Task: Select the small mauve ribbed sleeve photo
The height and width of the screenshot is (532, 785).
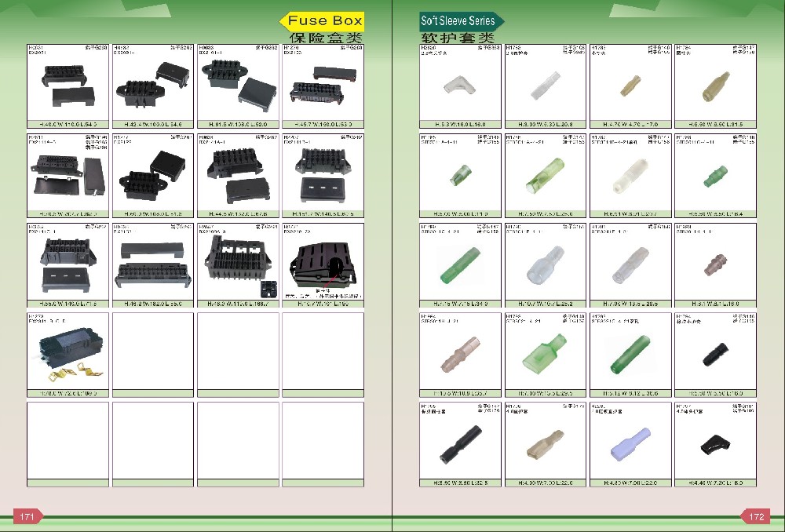Action: [715, 264]
